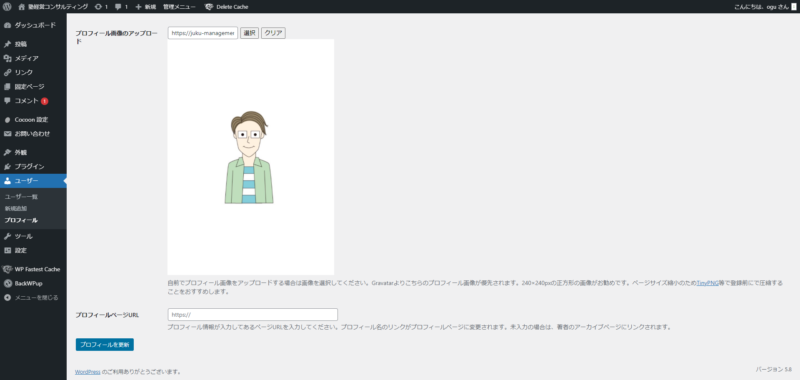Click the home icon beside the site name
Screen dimensions: 800x380
21,7
